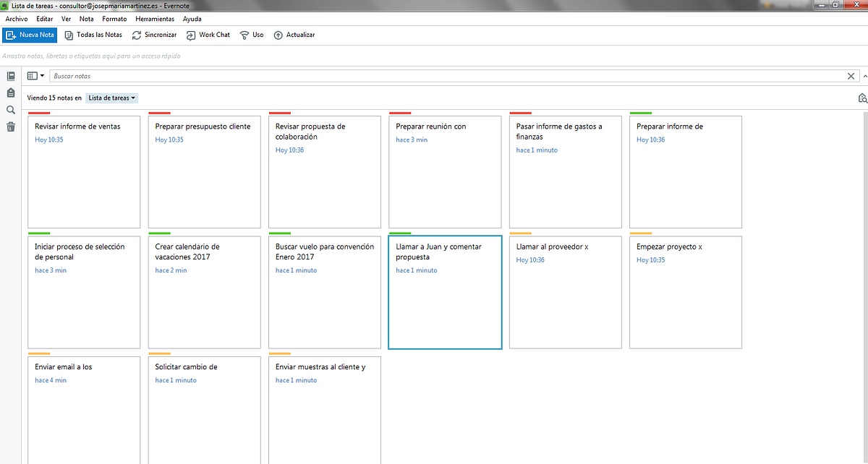Screen dimensions: 868x464
Task: Click the reminder icon at far right
Action: (x=862, y=98)
